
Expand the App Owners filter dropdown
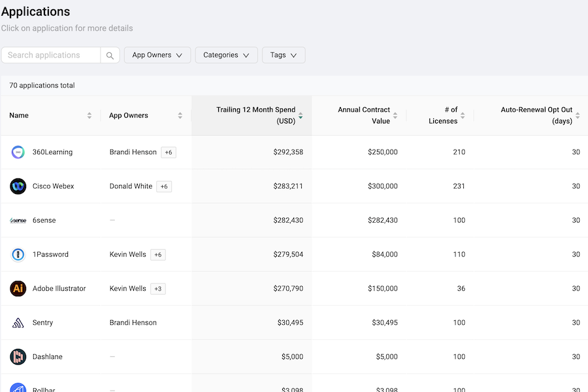(x=157, y=56)
